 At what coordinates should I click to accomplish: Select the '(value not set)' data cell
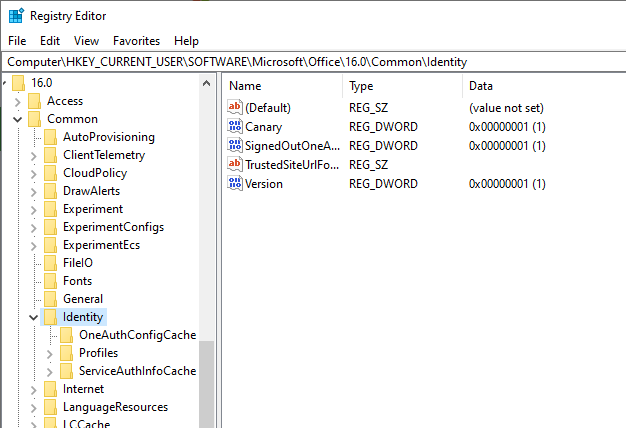click(506, 108)
